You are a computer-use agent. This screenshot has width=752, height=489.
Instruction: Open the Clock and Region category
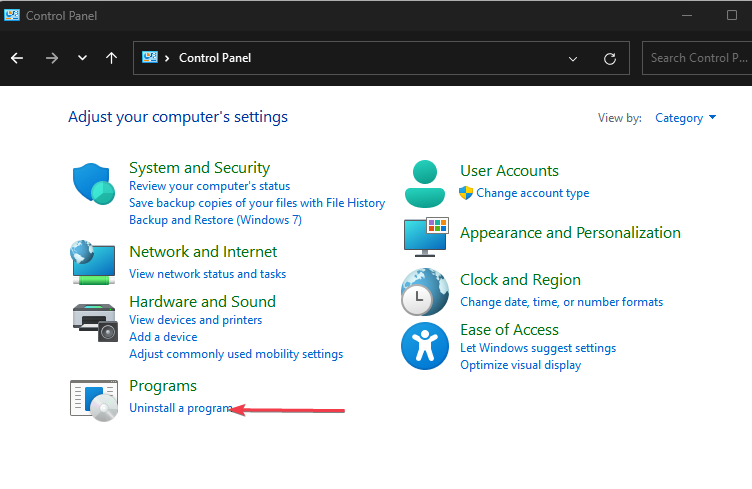pos(520,279)
